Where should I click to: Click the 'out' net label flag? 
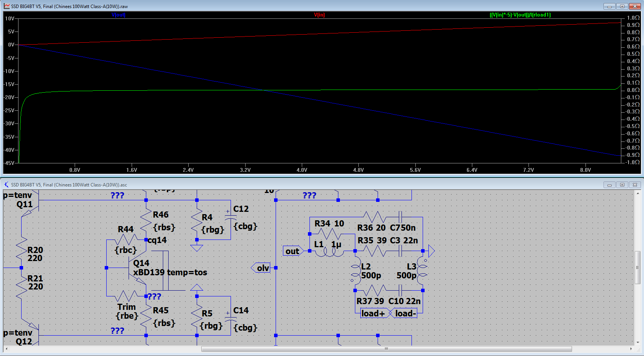293,251
